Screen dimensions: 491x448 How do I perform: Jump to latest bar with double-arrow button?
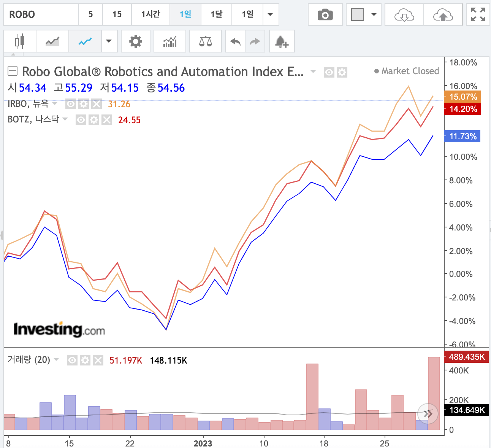[428, 414]
